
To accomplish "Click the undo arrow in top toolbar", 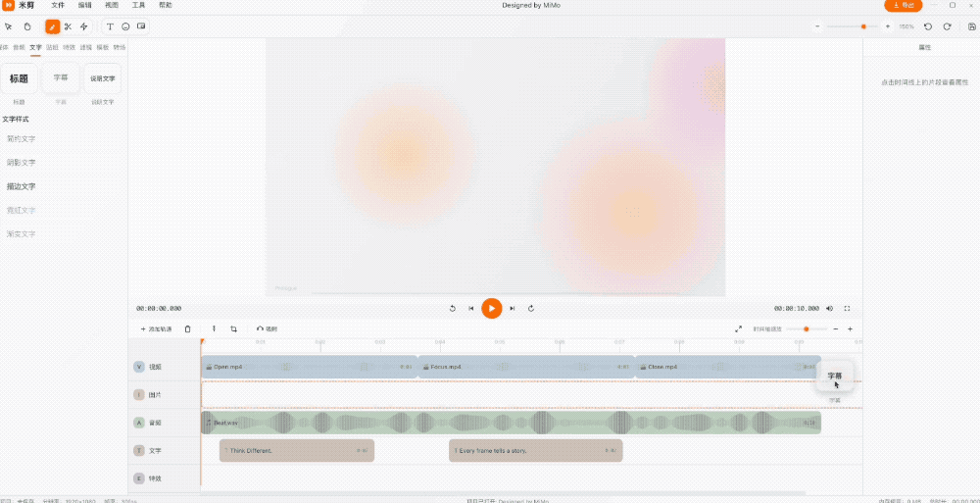I will point(927,26).
